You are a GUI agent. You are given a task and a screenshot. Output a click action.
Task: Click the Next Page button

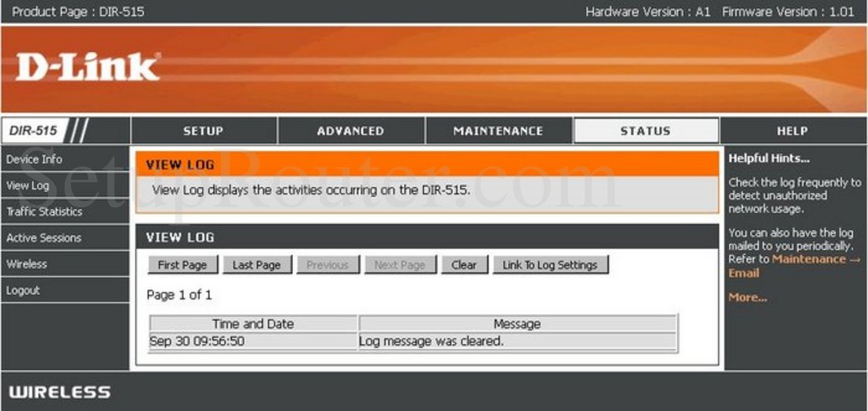click(400, 265)
